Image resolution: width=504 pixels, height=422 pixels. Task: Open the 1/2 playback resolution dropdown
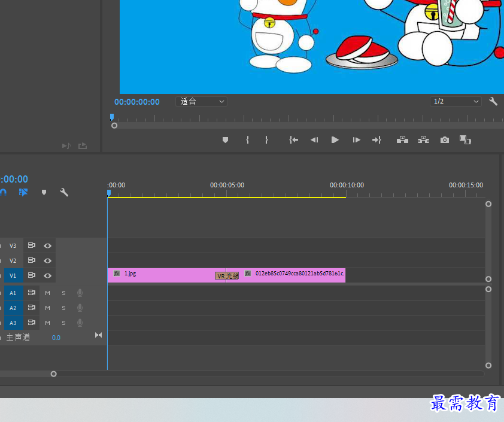pyautogui.click(x=456, y=102)
